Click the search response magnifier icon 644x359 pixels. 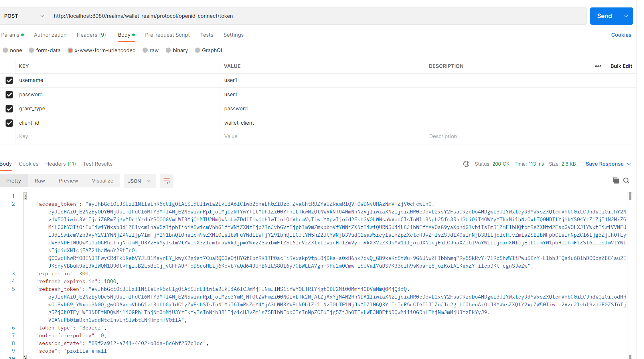click(626, 181)
